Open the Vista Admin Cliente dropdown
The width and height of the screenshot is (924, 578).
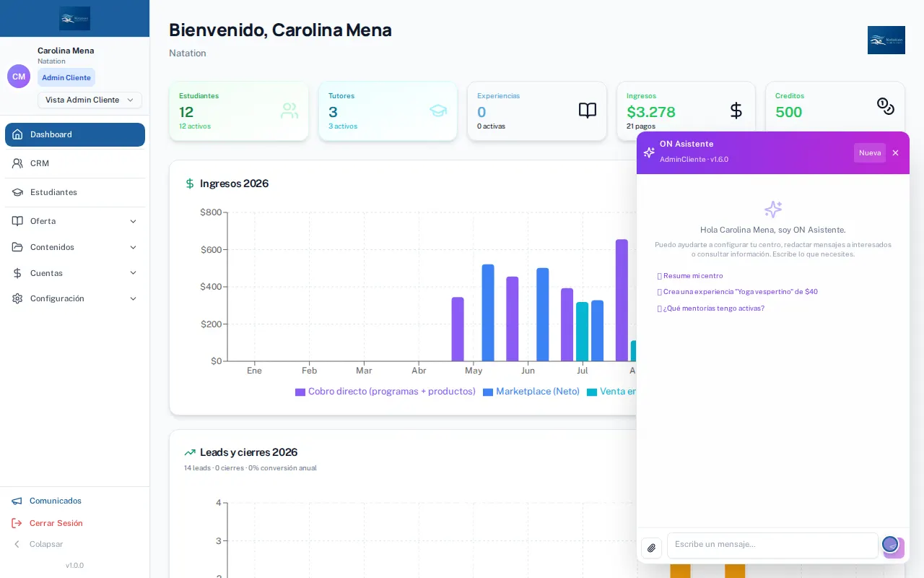pos(90,100)
